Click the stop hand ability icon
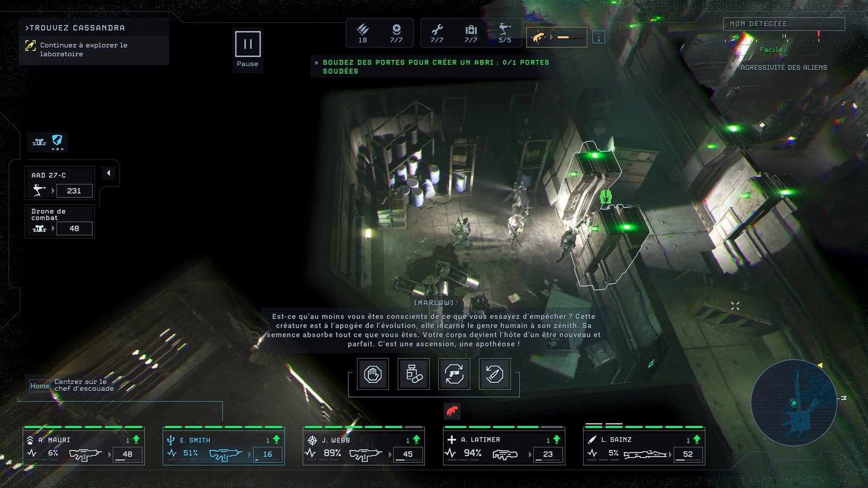 (373, 374)
